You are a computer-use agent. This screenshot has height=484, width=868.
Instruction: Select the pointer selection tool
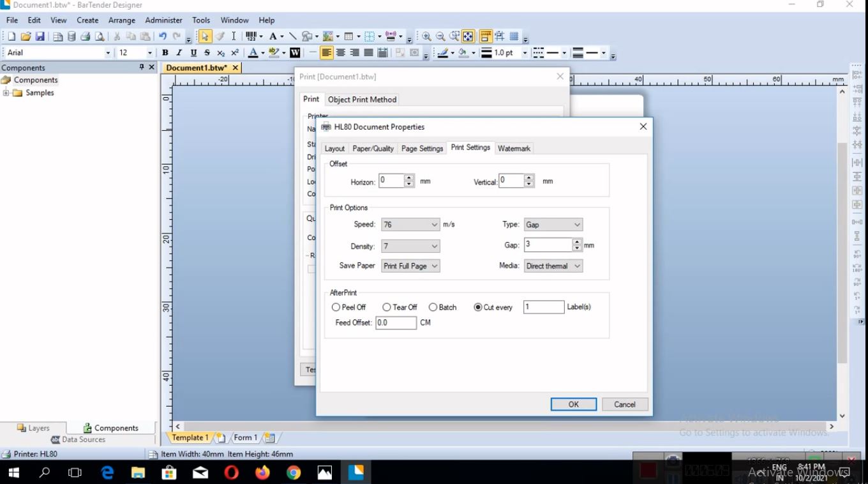tap(205, 36)
